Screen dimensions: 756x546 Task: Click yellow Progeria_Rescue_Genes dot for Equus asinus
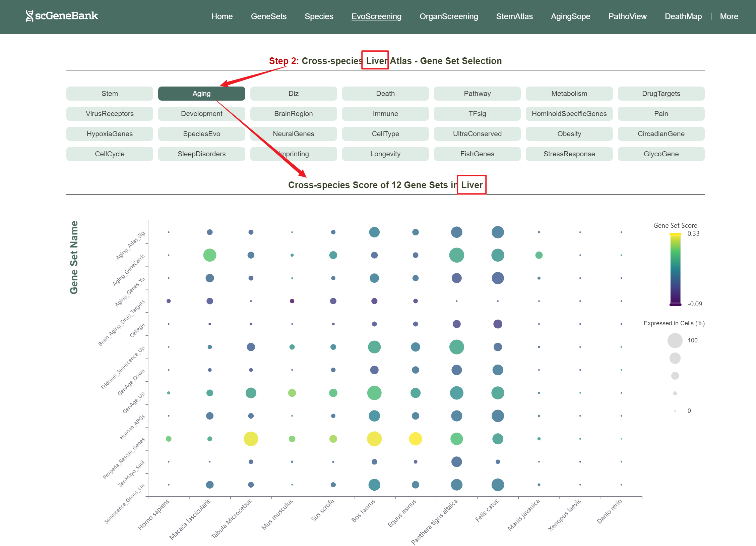click(415, 439)
